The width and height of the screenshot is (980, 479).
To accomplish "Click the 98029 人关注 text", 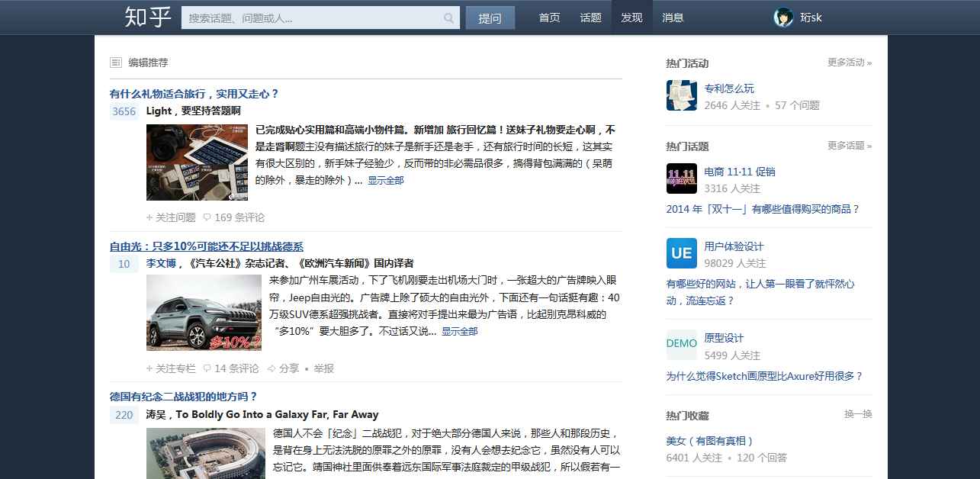I will click(735, 263).
